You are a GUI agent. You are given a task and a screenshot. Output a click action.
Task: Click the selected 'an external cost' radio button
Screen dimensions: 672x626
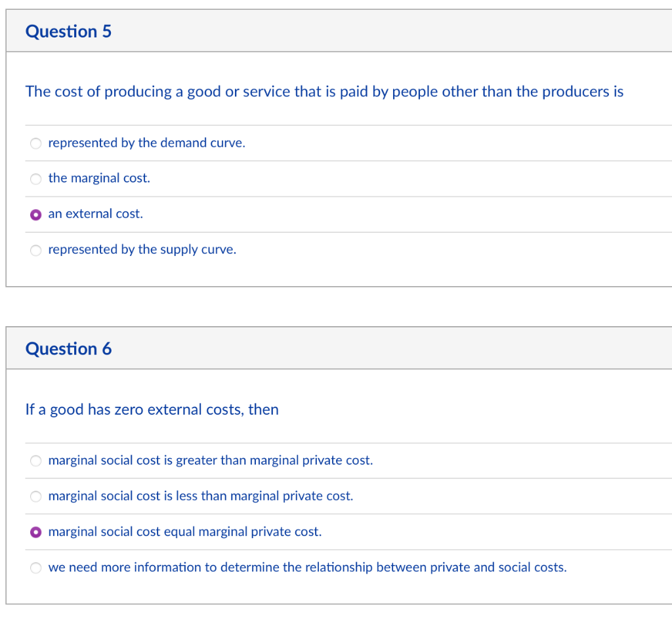point(37,214)
